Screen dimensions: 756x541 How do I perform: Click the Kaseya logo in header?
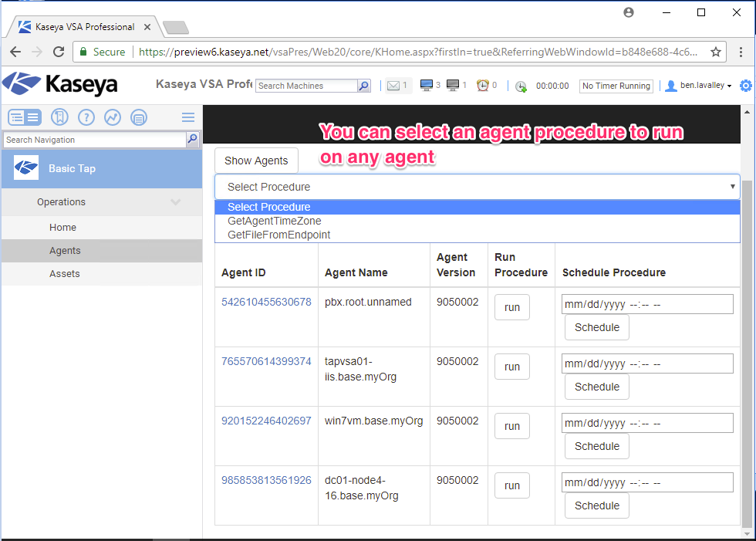[x=60, y=84]
